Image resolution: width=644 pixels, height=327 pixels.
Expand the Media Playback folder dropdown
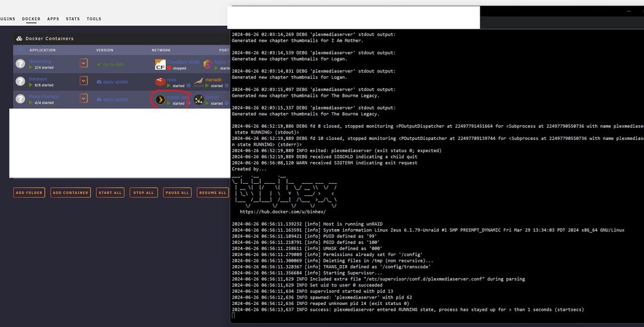tap(83, 98)
